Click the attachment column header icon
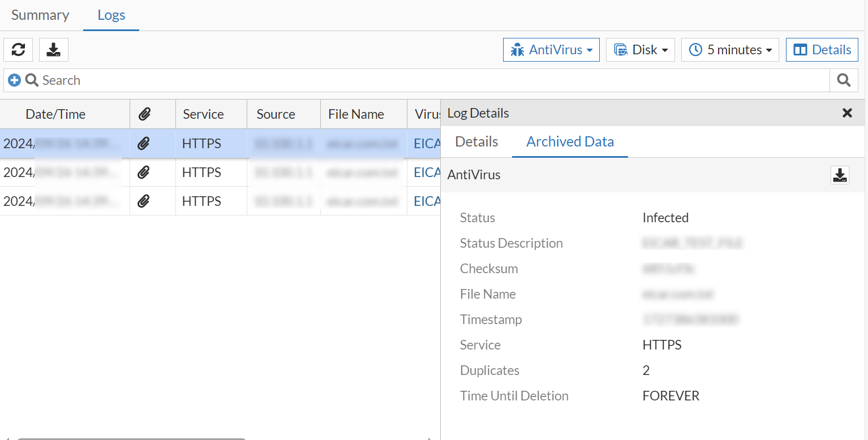The height and width of the screenshot is (440, 868). pos(145,114)
